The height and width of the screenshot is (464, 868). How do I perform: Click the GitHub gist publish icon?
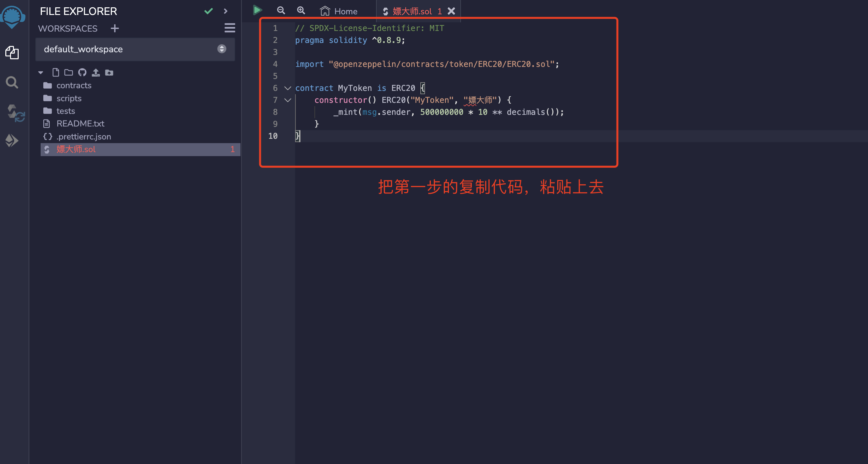click(x=82, y=72)
